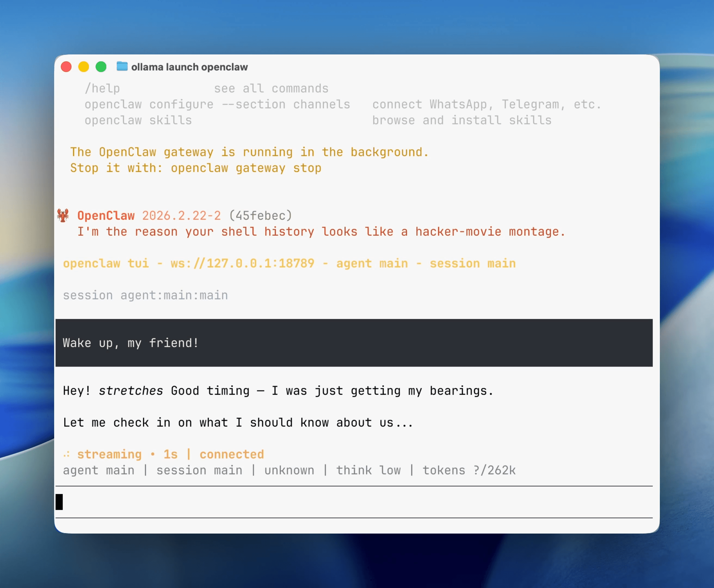The height and width of the screenshot is (588, 714).
Task: Open the openclaw skills browser
Action: point(138,120)
